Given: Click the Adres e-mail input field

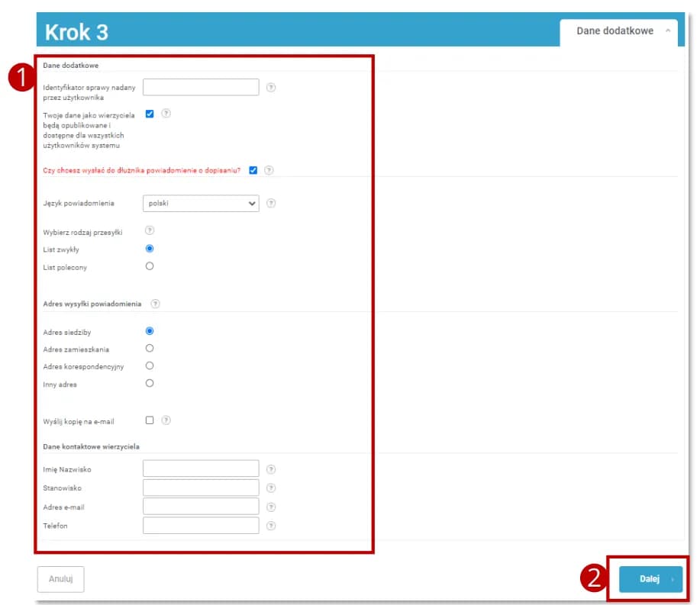Looking at the screenshot, I should 201,507.
